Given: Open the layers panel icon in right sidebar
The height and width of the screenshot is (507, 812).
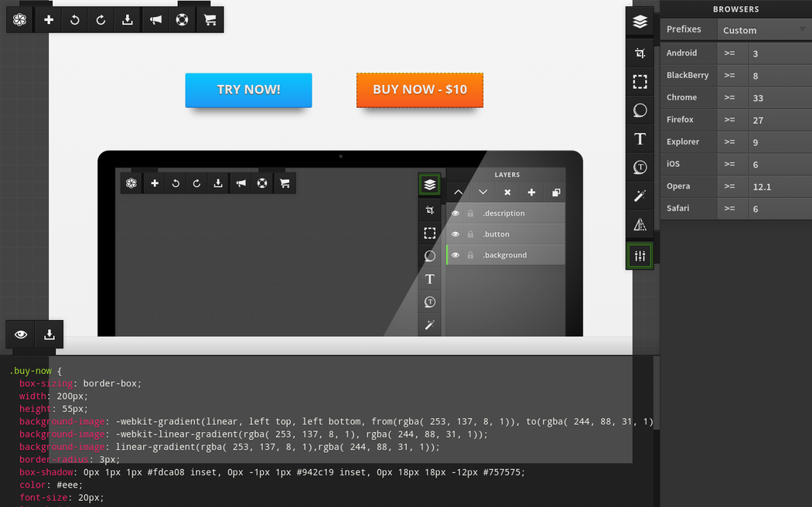Looking at the screenshot, I should 640,22.
